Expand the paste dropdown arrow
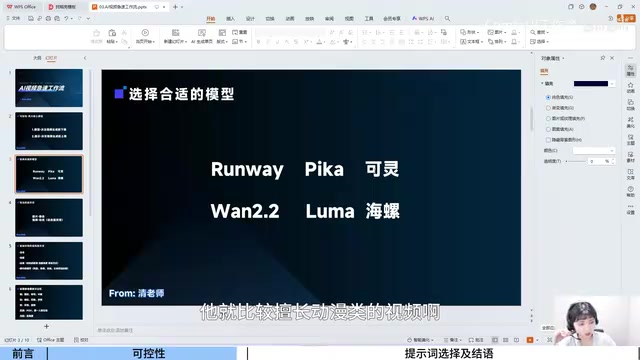Image resolution: width=640 pixels, height=360 pixels. tap(116, 42)
